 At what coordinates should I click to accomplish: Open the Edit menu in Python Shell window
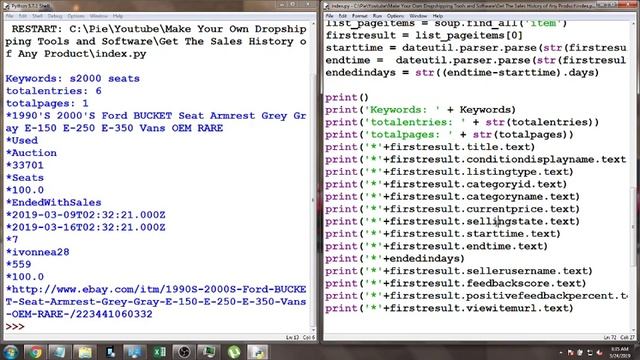point(22,16)
